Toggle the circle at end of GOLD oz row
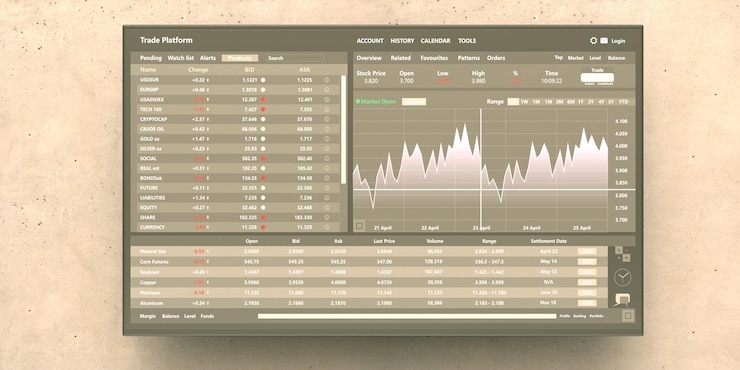 327,139
